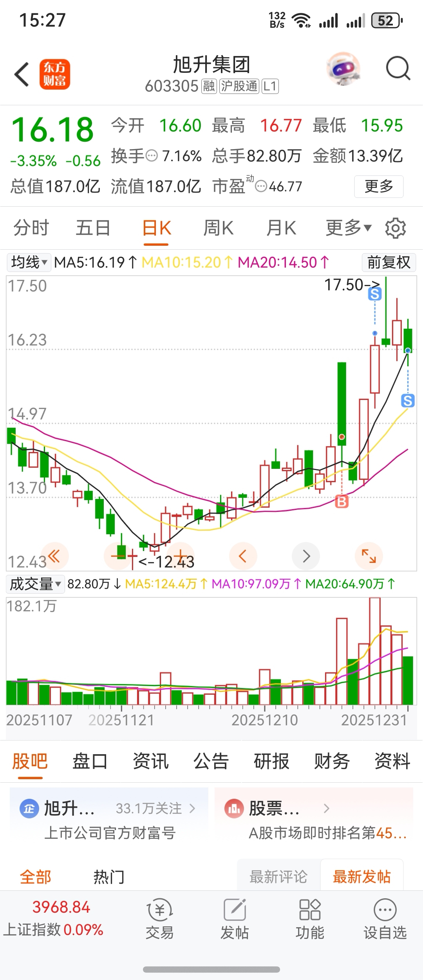Tap the stock title 旭升集团
The height and width of the screenshot is (980, 423).
[x=211, y=64]
